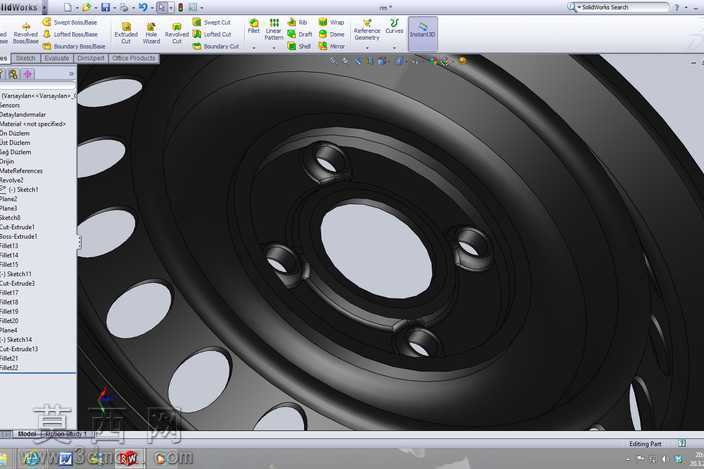Open a file from the quick toolbar
Screen dimensions: 704x469
86,7
